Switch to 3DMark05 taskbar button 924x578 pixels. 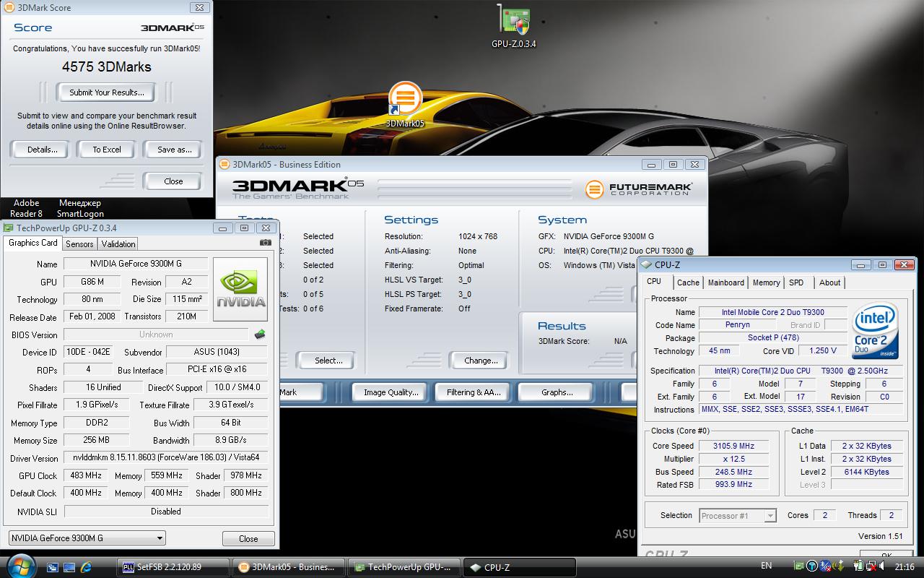[x=289, y=567]
